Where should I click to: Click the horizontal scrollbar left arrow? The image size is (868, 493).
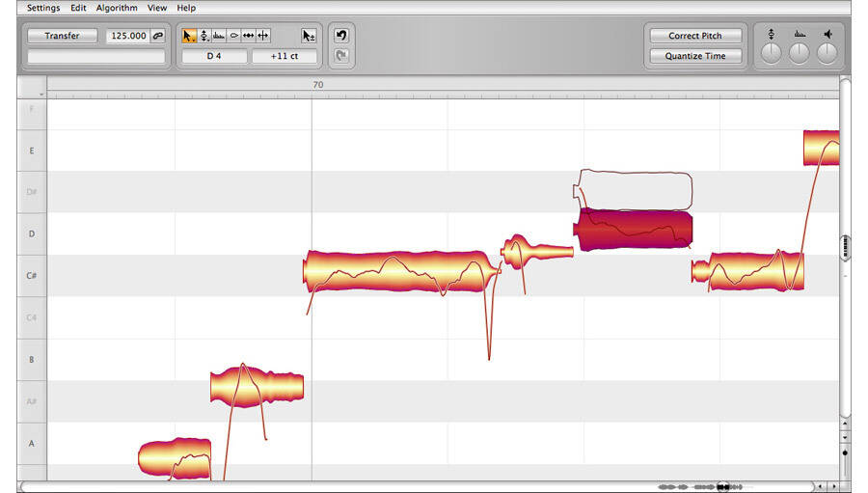click(x=821, y=486)
